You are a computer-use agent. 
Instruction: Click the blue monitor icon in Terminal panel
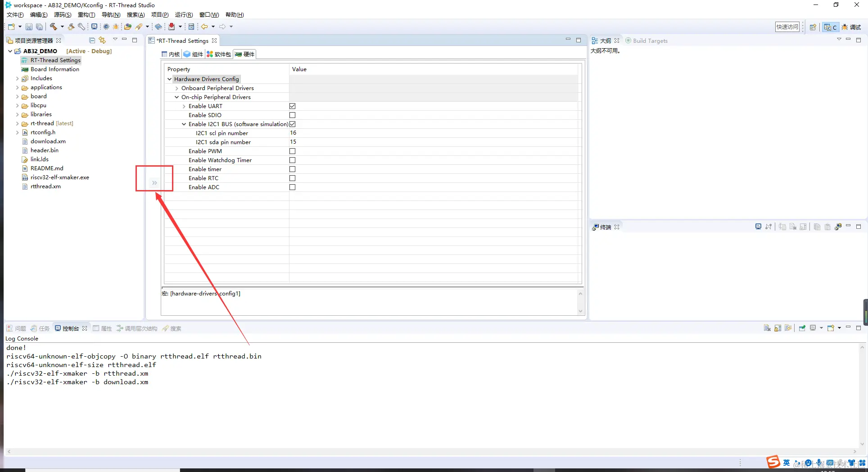pyautogui.click(x=758, y=227)
